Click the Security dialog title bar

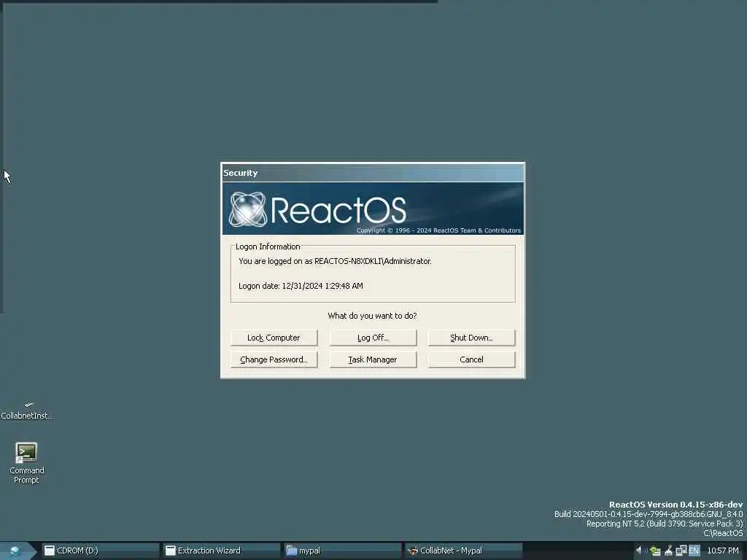point(373,173)
